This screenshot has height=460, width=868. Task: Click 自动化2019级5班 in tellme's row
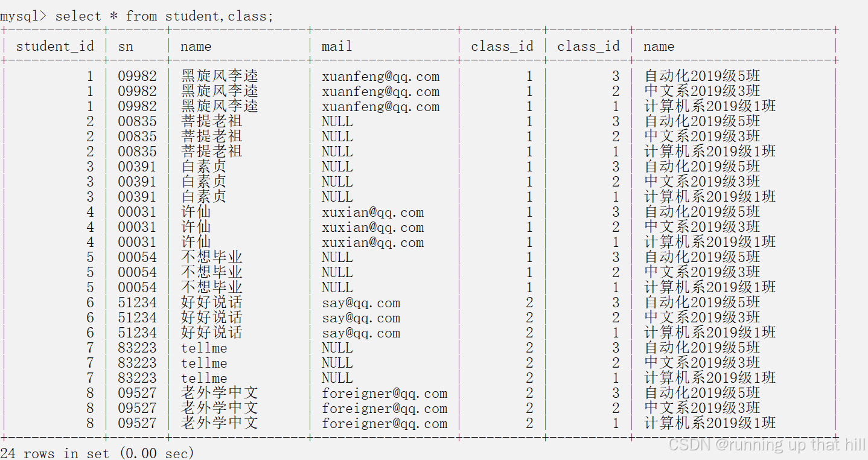click(x=702, y=348)
